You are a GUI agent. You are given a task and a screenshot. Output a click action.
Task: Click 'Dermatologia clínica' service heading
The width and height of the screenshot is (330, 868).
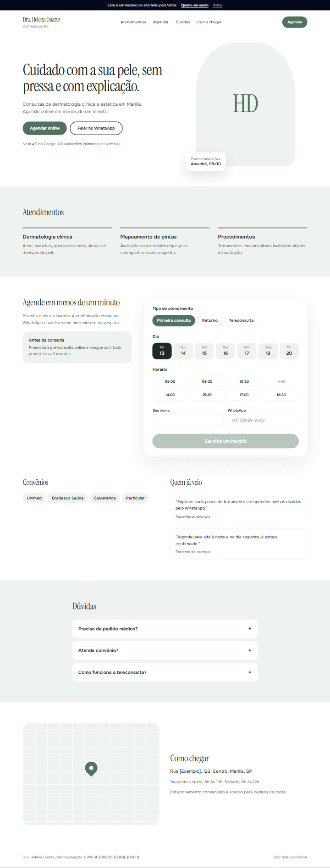(x=48, y=237)
